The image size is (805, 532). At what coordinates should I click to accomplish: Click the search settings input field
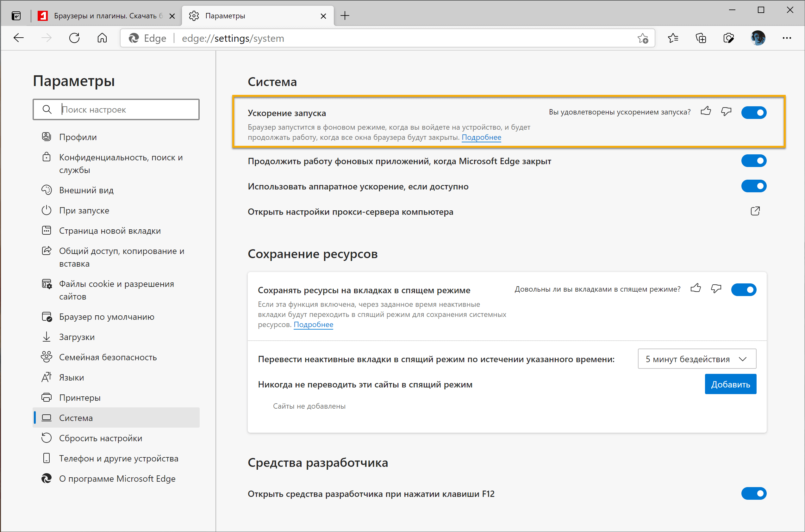point(117,109)
